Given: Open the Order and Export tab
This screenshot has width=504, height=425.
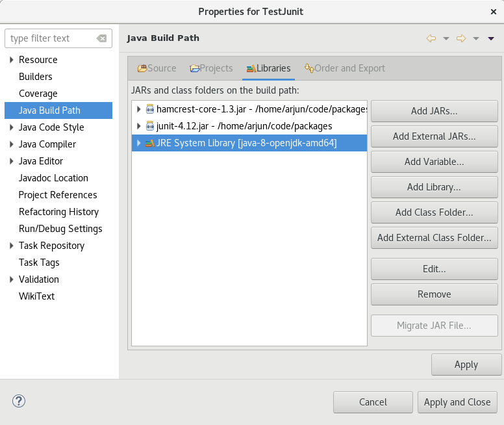Looking at the screenshot, I should [x=344, y=68].
